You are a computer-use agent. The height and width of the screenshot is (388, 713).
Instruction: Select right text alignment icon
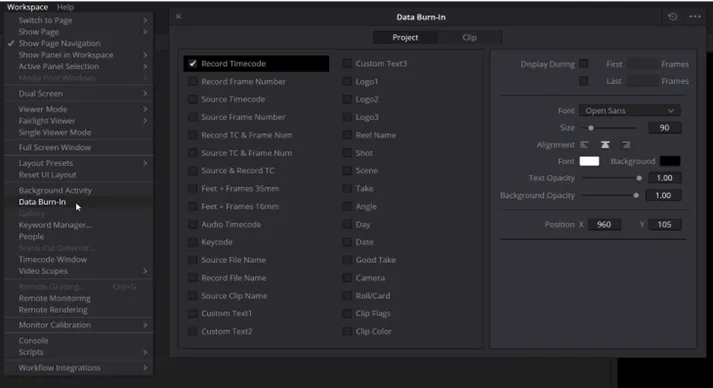[x=626, y=145]
